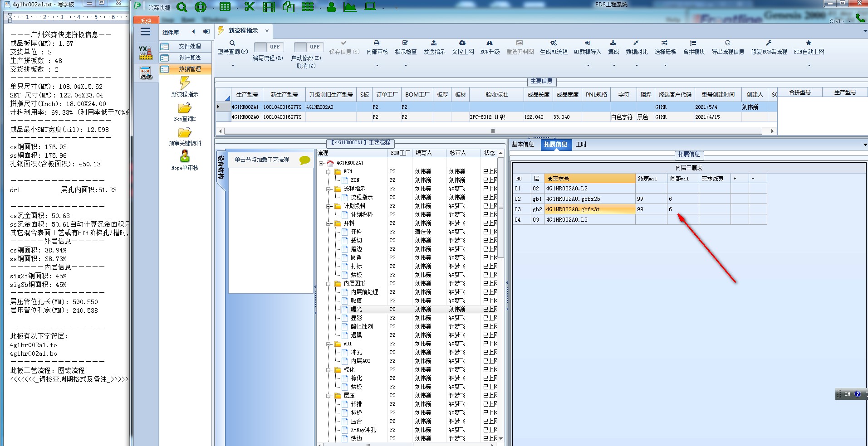This screenshot has width=868, height=446.
Task: Click the green phone icon at top right
Action: [860, 18]
